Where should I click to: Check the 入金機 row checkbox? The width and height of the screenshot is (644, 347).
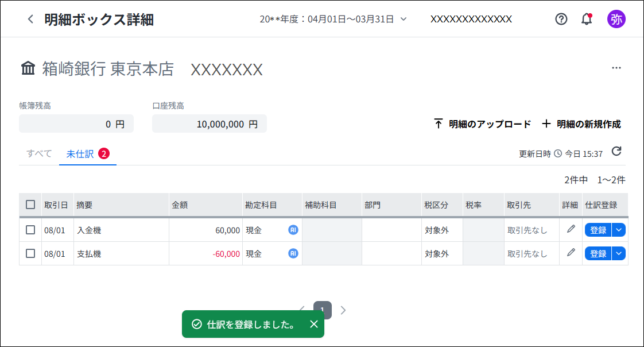click(30, 230)
